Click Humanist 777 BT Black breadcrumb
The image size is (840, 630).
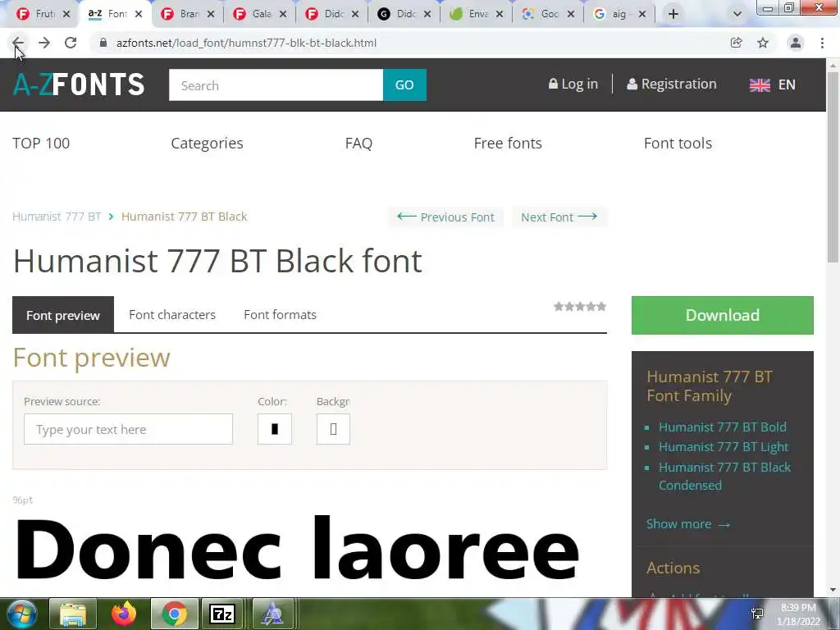(x=185, y=217)
